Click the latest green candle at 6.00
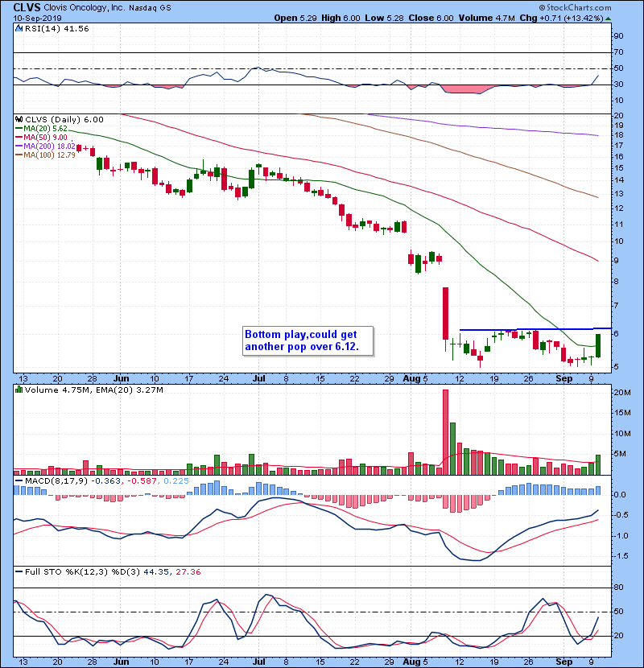The width and height of the screenshot is (644, 668). (x=598, y=345)
